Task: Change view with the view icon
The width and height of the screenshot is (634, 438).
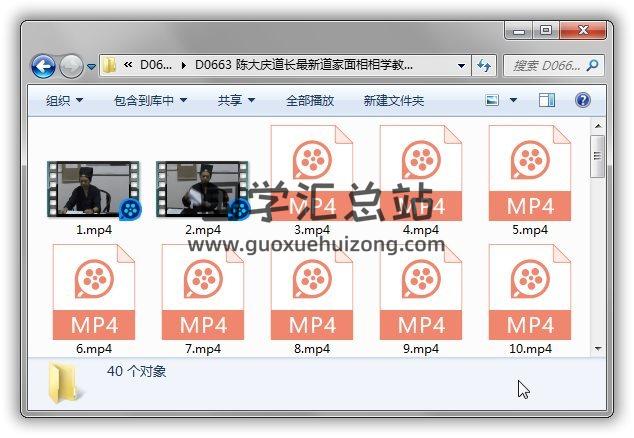Action: click(492, 100)
